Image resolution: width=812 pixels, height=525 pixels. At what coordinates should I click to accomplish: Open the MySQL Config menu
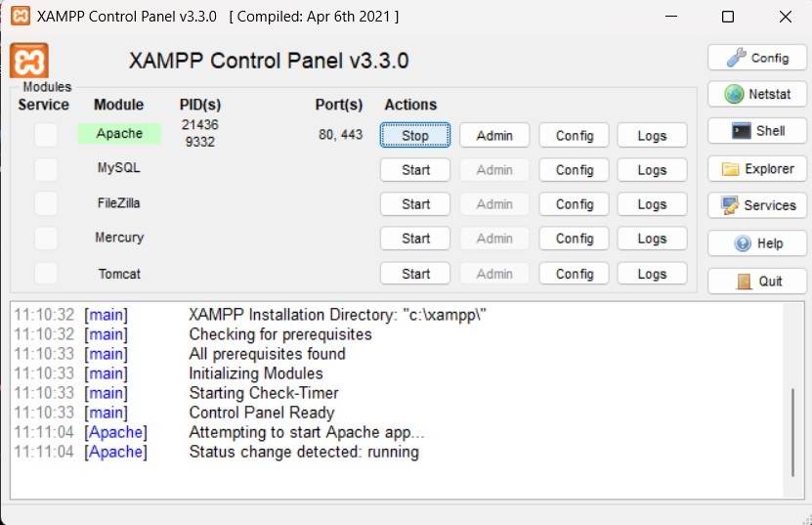(575, 170)
